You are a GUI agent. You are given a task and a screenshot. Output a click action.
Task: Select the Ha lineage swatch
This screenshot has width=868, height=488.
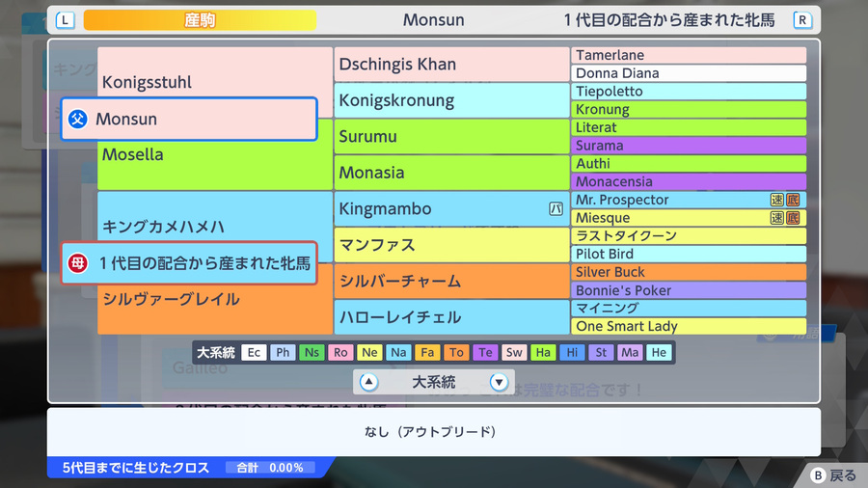click(543, 352)
